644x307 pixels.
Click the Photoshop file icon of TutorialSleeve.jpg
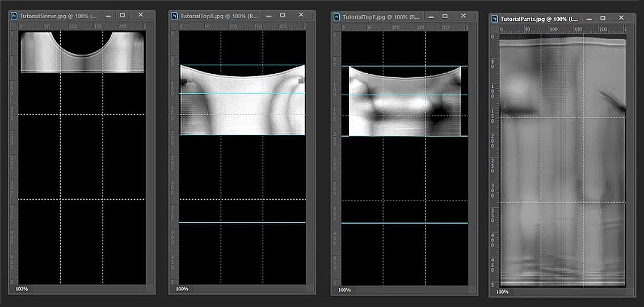(14, 15)
